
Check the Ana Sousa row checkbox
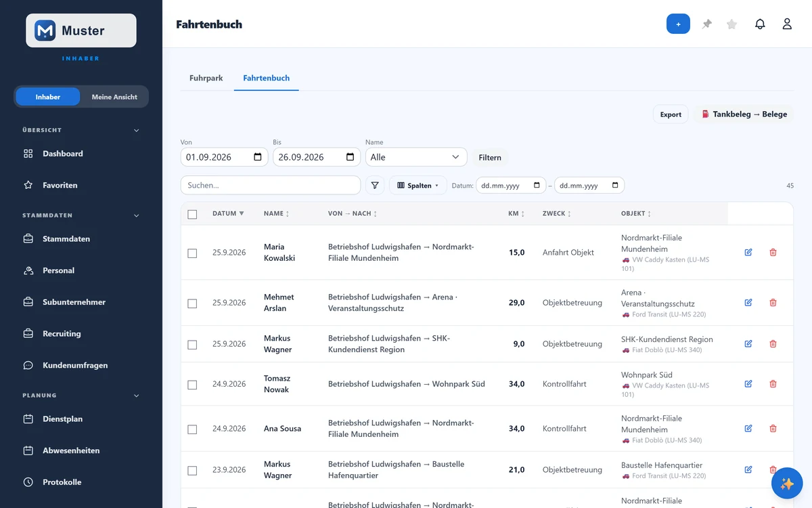(x=192, y=429)
